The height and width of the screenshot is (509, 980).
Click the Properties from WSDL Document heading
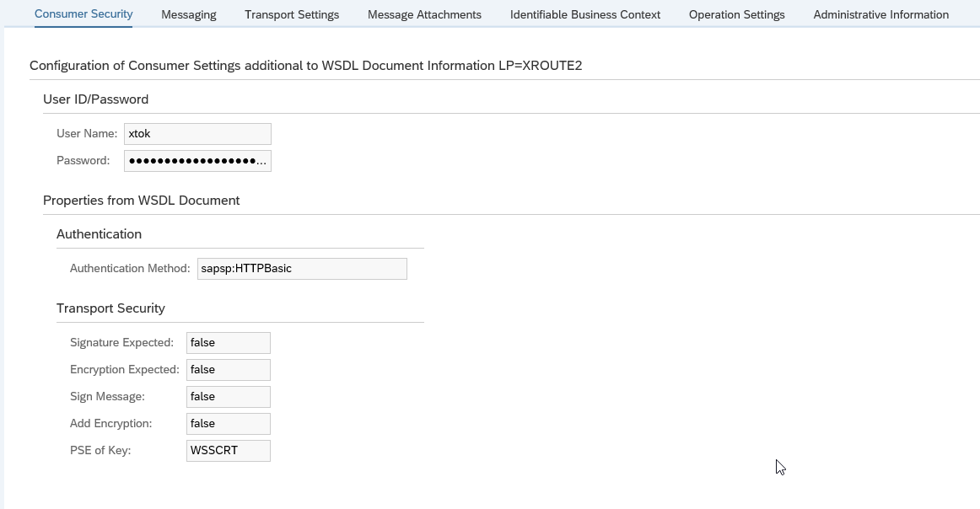(x=141, y=201)
